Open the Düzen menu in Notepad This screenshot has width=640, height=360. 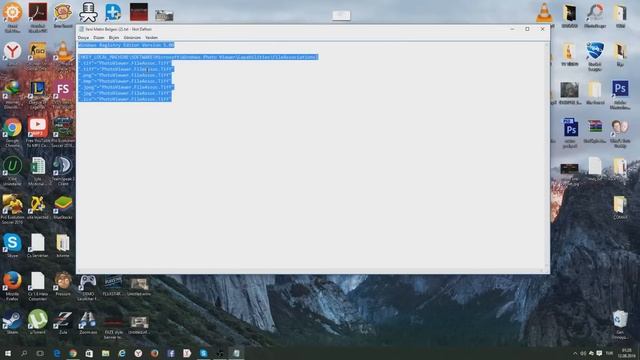(x=99, y=38)
